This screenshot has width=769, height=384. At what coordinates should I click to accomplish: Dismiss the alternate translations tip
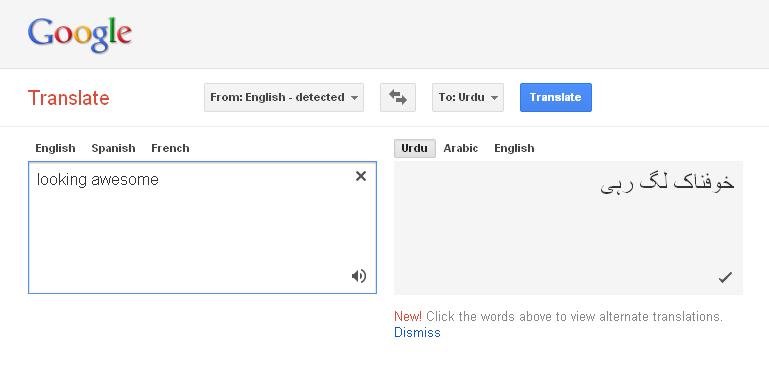tap(417, 333)
